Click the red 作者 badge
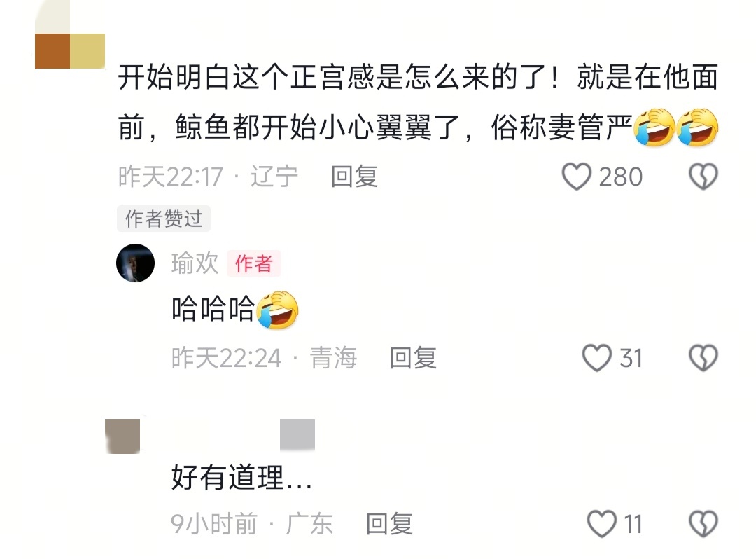 coord(253,264)
